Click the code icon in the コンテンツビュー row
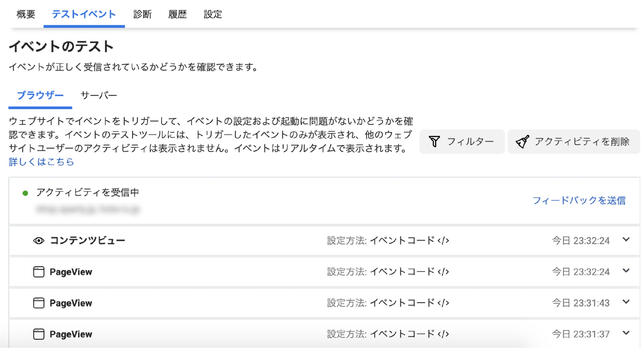644x348 pixels. click(443, 241)
